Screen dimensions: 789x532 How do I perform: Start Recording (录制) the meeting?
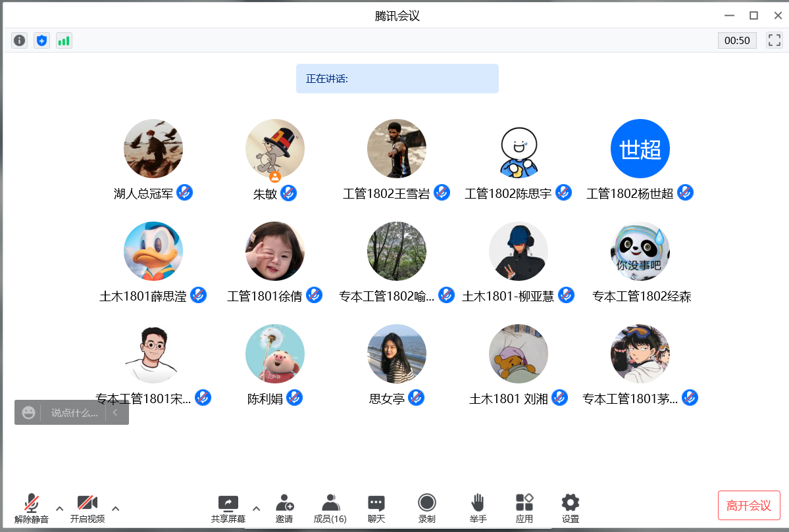point(427,508)
